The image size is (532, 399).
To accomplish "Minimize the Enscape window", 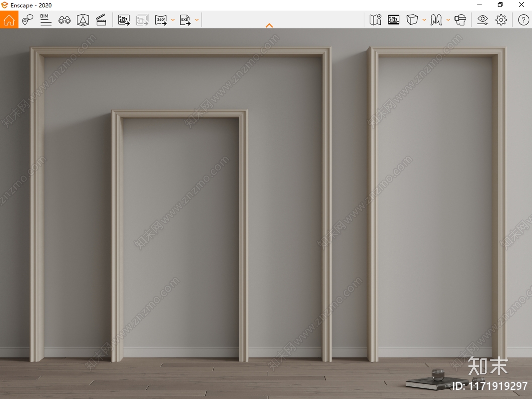I will click(x=479, y=5).
